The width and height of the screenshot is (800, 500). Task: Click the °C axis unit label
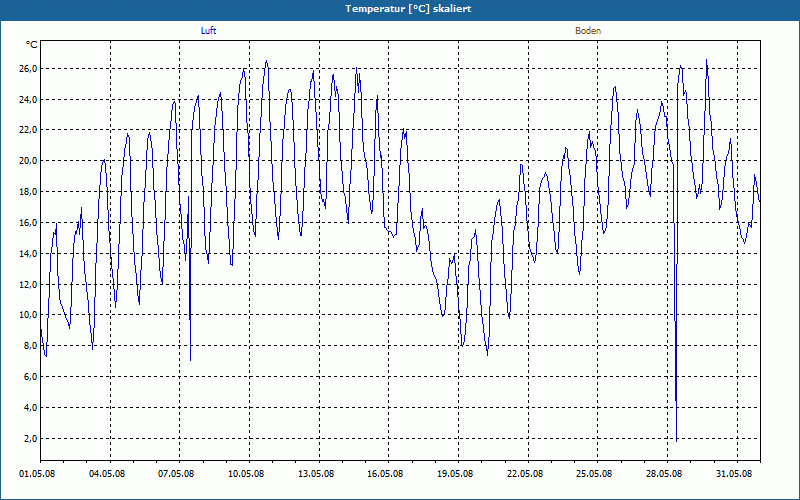(32, 45)
